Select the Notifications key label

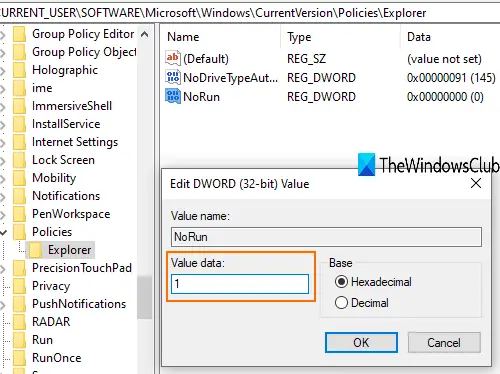pyautogui.click(x=66, y=196)
